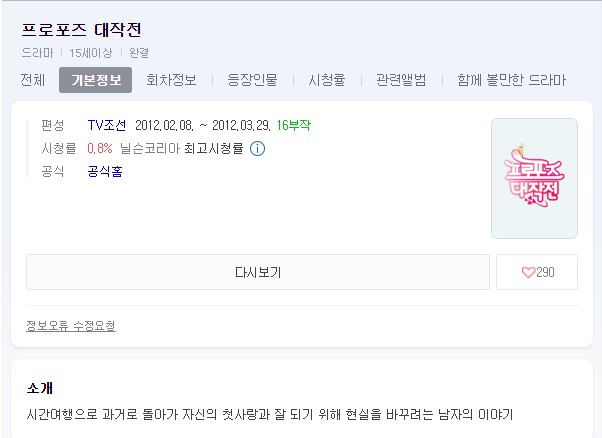Select the 기본정보 tab

(96, 80)
